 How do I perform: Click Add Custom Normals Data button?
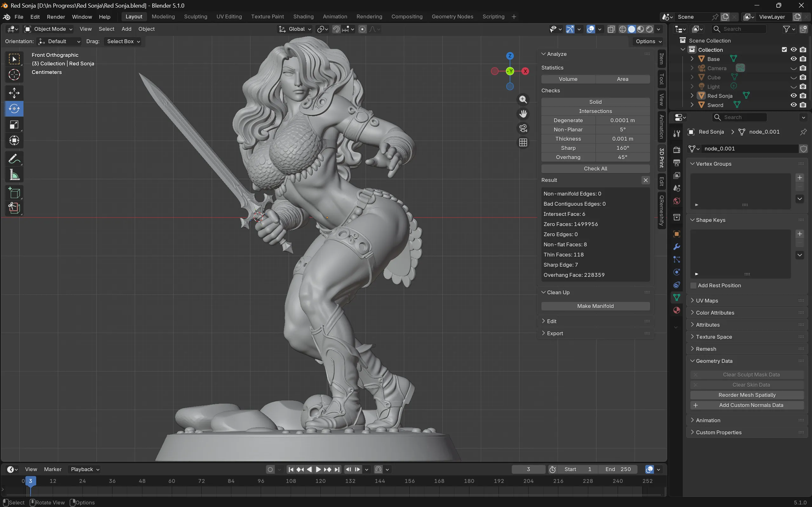click(x=747, y=405)
